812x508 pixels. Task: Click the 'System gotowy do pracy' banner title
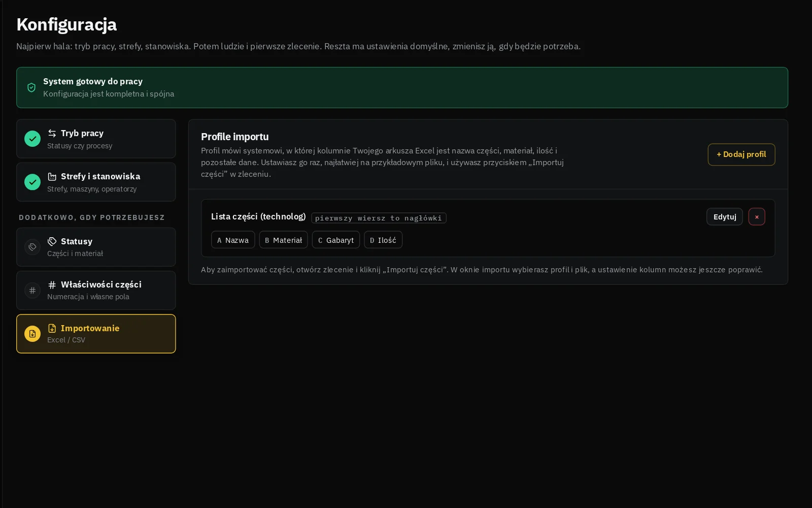point(93,81)
